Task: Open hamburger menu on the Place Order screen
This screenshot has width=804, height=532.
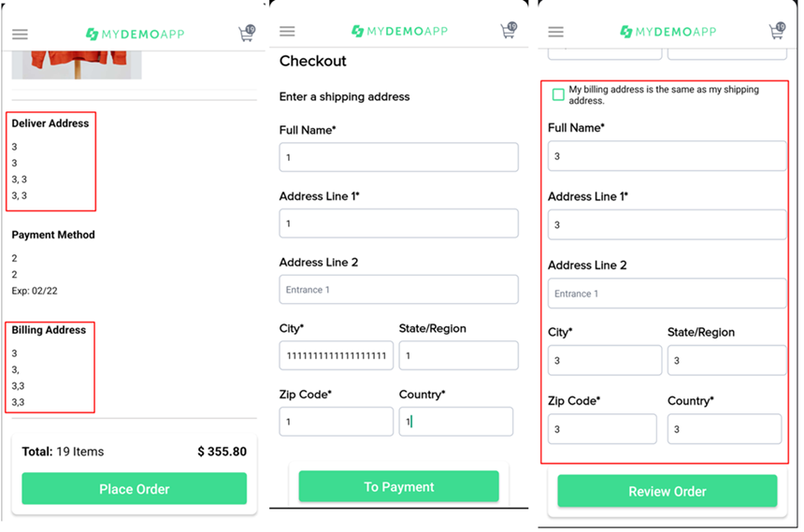Action: 20,35
